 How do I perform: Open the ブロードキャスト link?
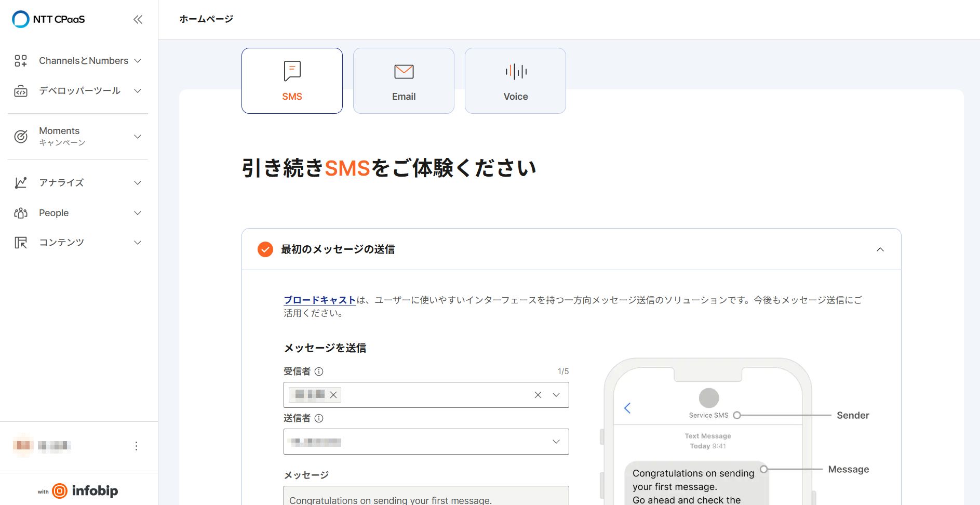pos(319,300)
